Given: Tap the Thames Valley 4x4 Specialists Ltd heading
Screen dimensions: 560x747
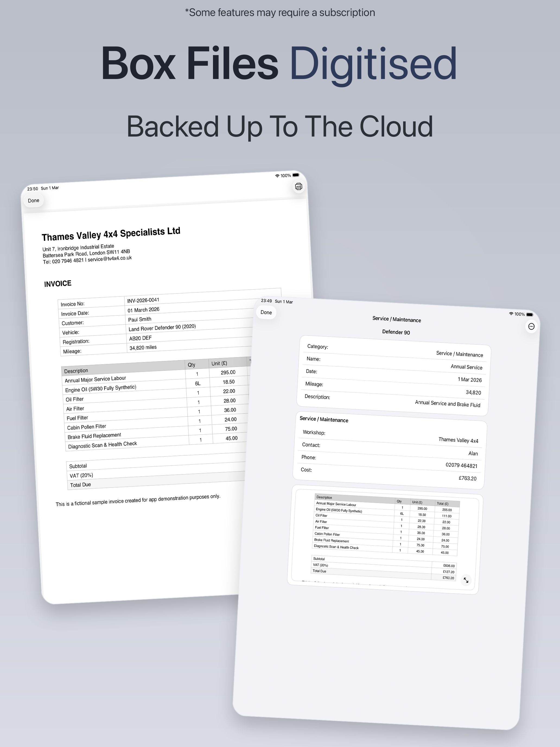Looking at the screenshot, I should pos(111,234).
